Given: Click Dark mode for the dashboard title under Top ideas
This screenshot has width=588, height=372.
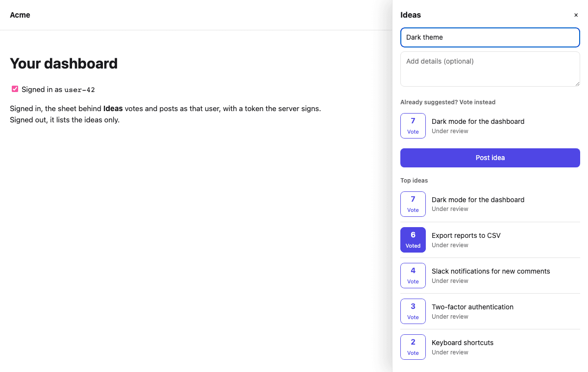Looking at the screenshot, I should tap(478, 200).
